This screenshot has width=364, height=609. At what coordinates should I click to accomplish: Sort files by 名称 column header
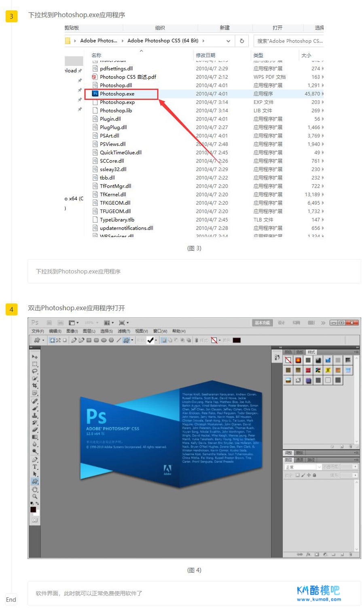96,55
